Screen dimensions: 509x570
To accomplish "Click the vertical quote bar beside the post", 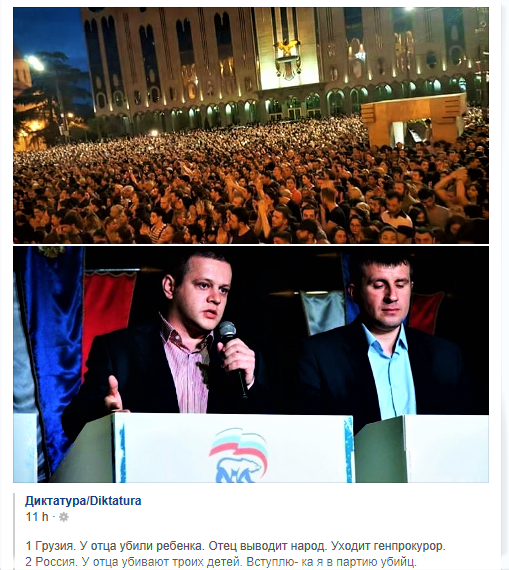I will coord(14,531).
